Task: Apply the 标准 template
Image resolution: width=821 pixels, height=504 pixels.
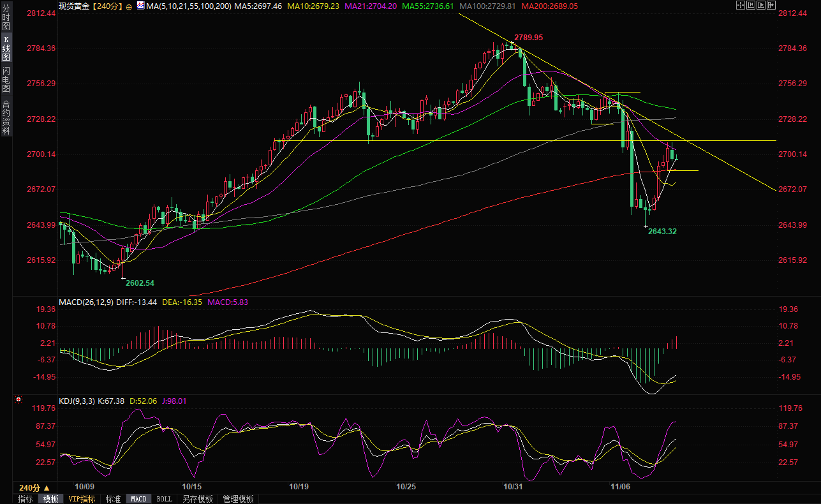Action: (x=113, y=499)
